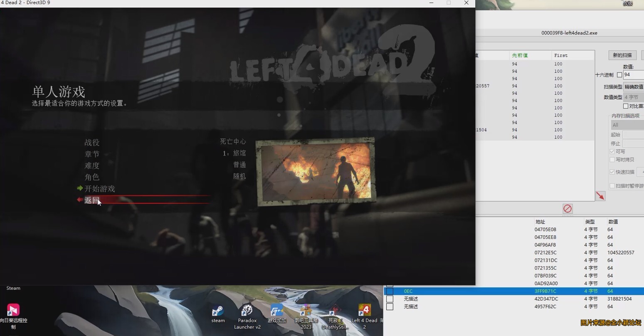Open the steam desktop shortcut
This screenshot has width=644, height=336.
click(218, 314)
